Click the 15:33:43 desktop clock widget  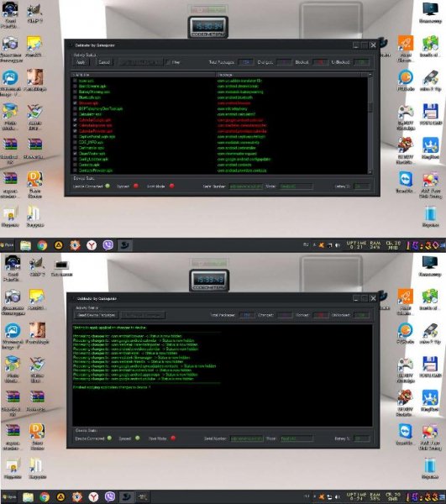click(x=209, y=280)
